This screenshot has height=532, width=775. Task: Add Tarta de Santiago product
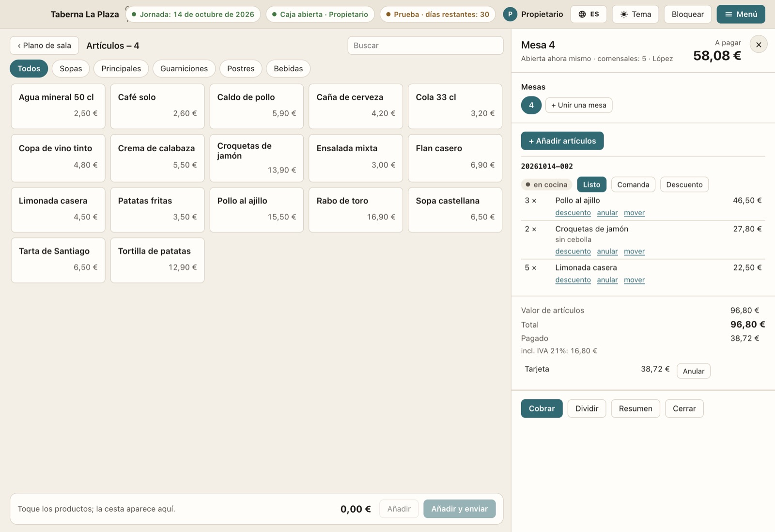pyautogui.click(x=58, y=260)
